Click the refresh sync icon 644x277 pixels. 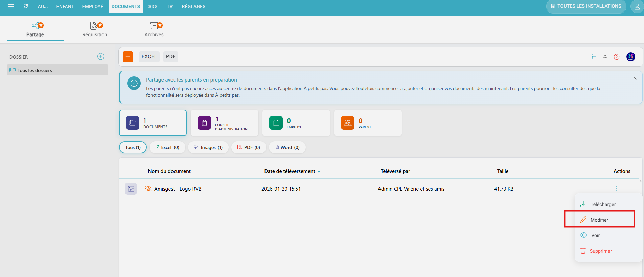[x=26, y=6]
